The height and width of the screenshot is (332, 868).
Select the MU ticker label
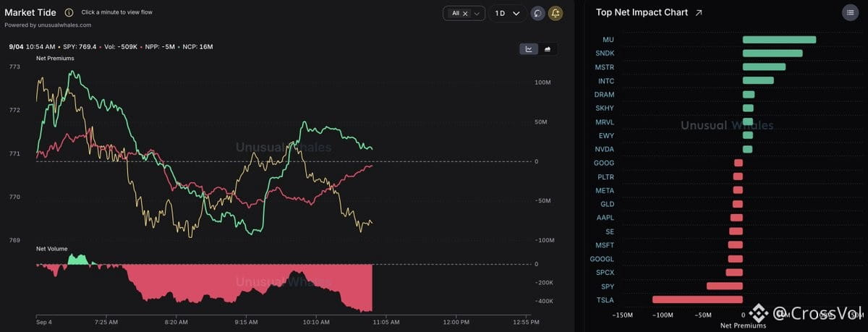pos(608,40)
